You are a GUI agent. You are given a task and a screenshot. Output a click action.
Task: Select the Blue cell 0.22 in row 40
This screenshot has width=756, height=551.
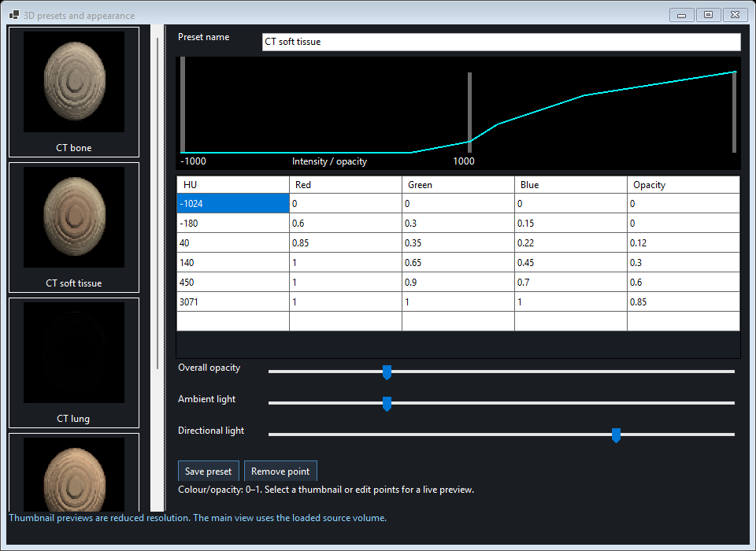[x=571, y=243]
